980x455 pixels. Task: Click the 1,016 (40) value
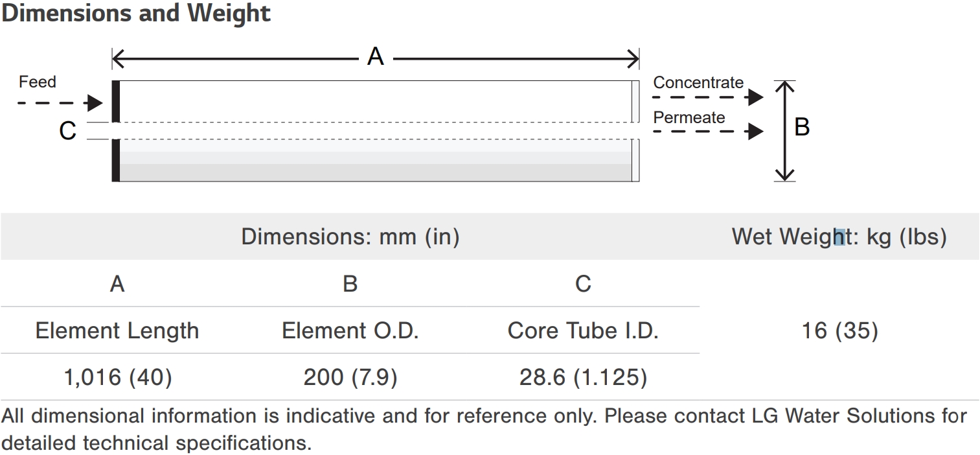click(x=117, y=377)
